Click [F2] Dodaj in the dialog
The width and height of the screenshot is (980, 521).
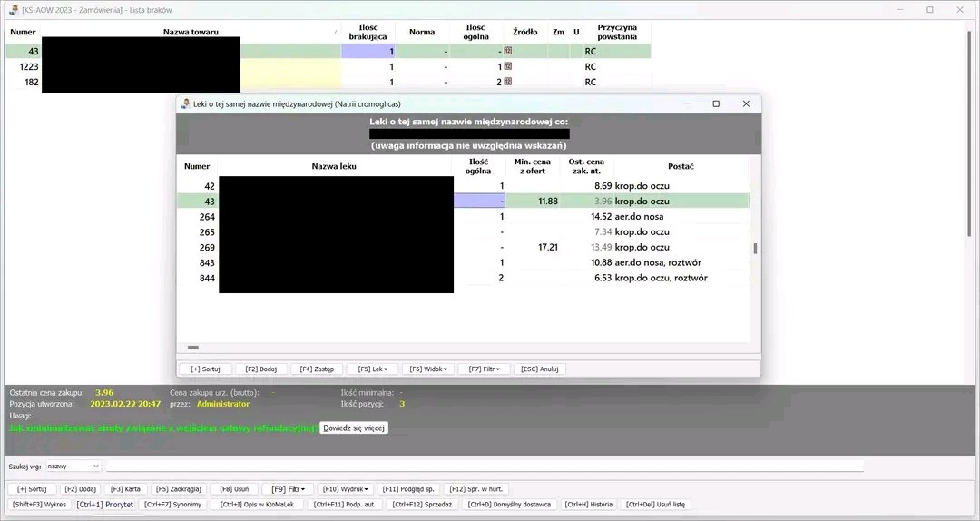pyautogui.click(x=260, y=369)
